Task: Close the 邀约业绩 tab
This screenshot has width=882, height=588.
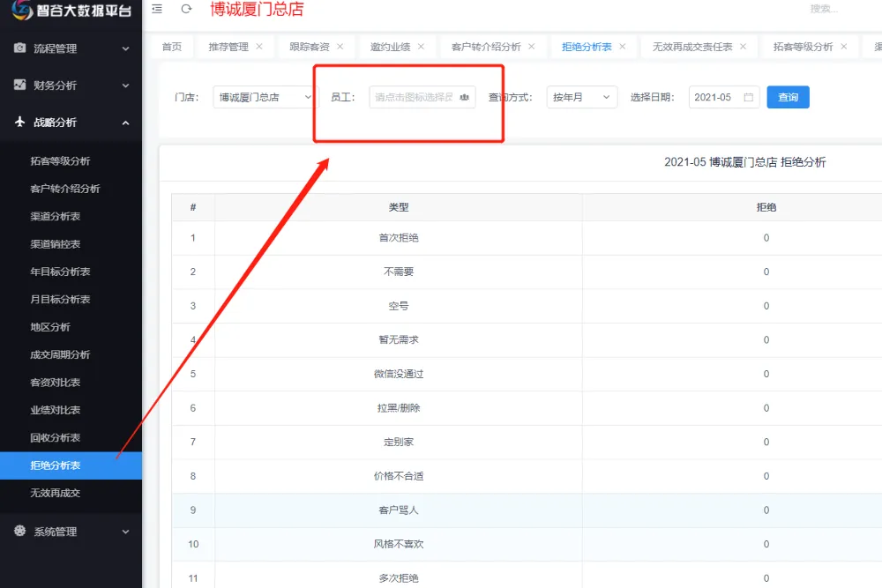Action: [421, 47]
